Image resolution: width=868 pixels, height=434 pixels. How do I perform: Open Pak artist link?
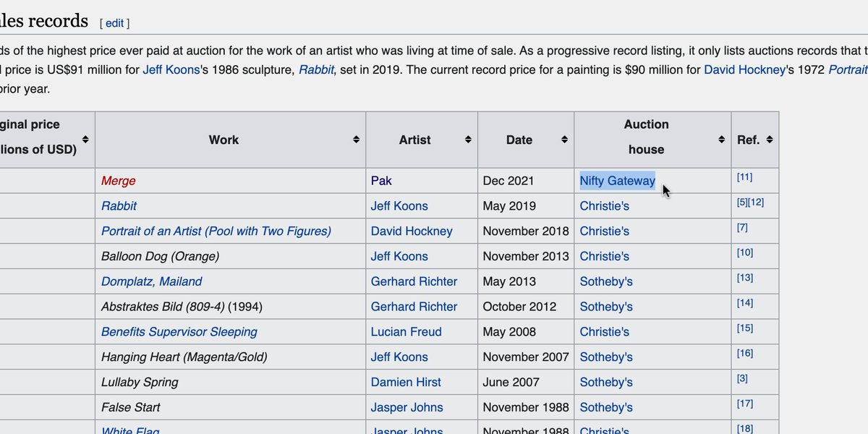click(381, 181)
